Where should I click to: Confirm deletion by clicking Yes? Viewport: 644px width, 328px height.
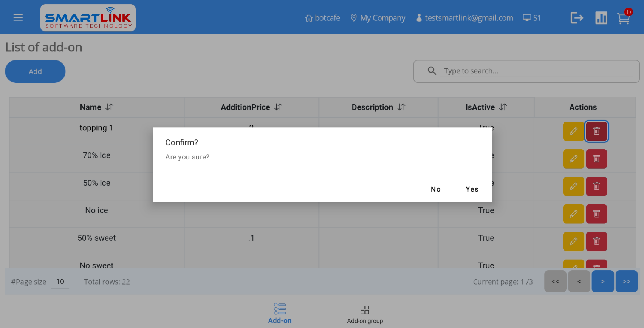point(472,189)
